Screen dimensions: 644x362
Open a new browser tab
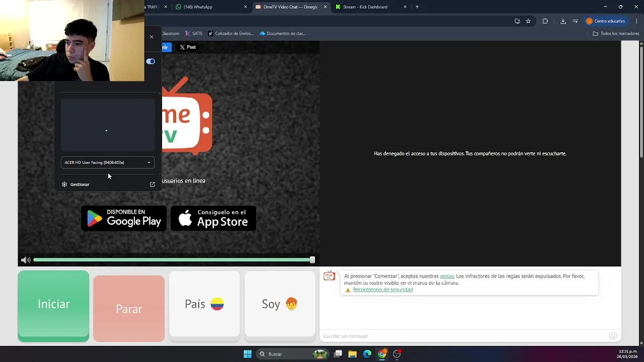[417, 7]
